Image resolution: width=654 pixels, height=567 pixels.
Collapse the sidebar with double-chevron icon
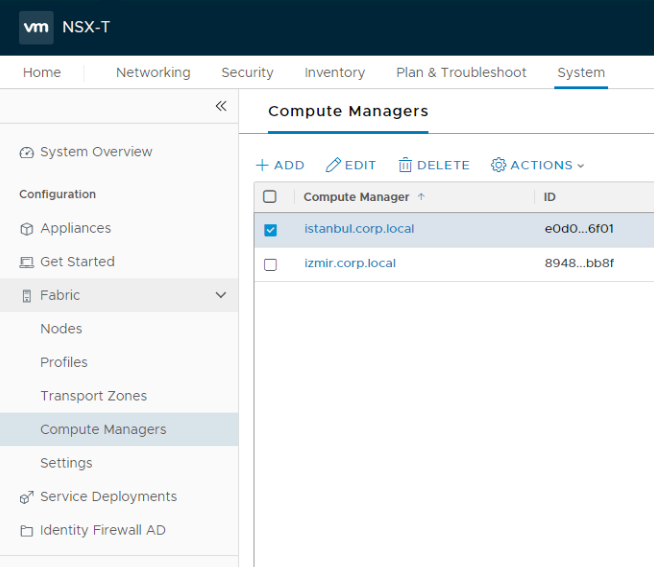(221, 106)
